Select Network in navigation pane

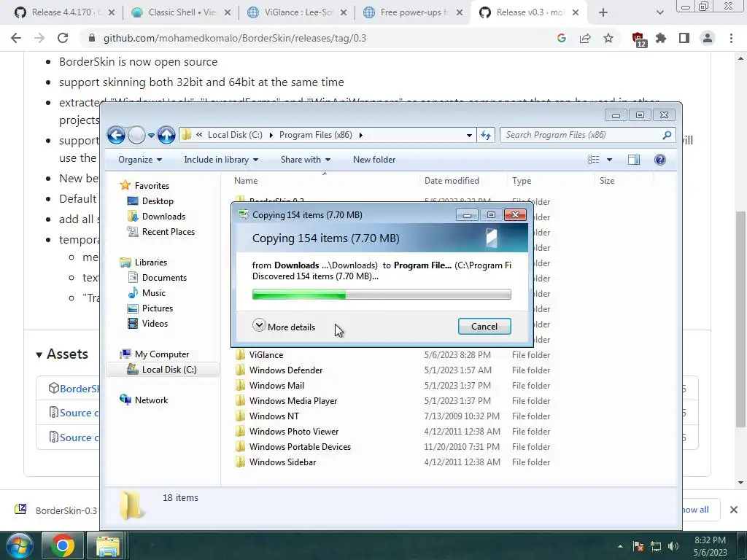coord(144,400)
